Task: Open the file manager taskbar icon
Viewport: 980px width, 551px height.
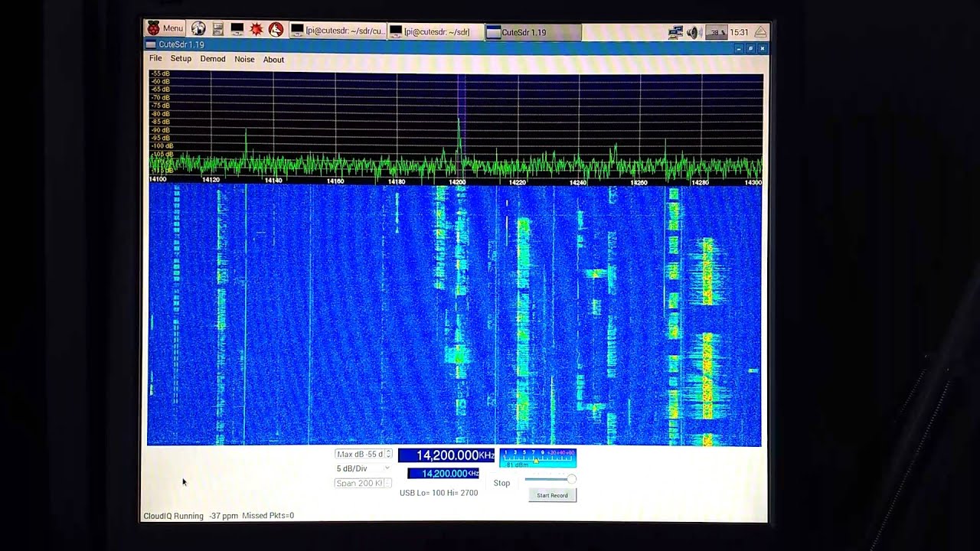Action: click(x=218, y=30)
